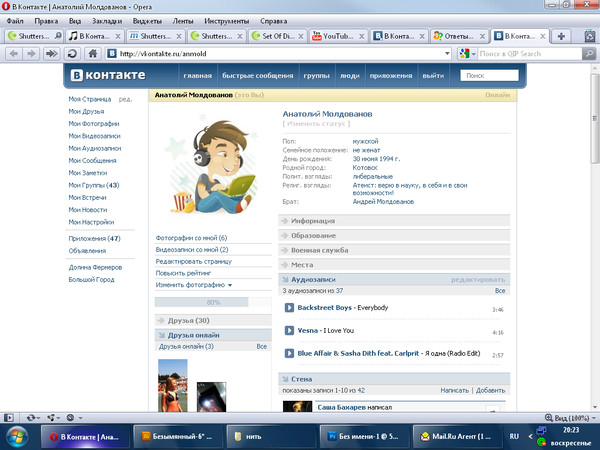Go to the home page icon
Image resolution: width=600 pixels, height=450 pixels.
93,54
